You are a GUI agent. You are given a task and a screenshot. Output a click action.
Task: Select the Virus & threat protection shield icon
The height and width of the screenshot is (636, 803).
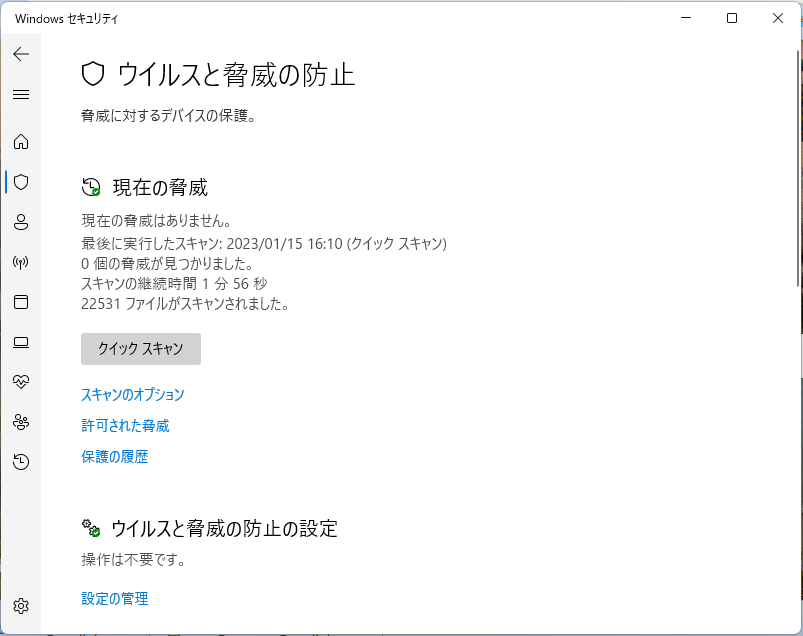point(21,182)
